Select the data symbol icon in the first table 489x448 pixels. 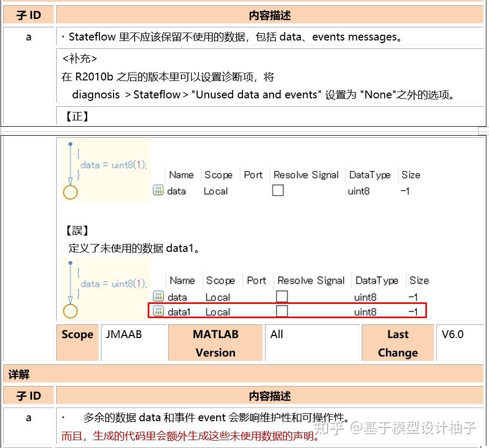pyautogui.click(x=158, y=191)
